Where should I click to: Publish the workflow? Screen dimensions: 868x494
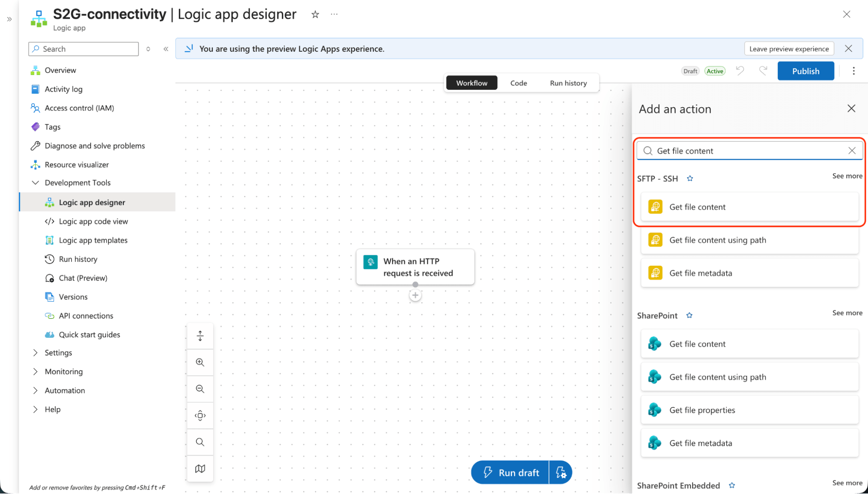(x=805, y=71)
